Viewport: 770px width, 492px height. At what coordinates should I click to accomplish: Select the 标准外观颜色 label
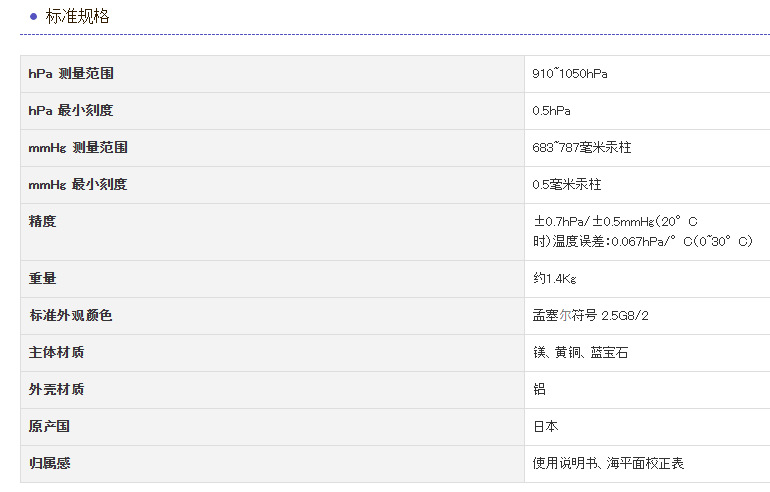(x=71, y=316)
